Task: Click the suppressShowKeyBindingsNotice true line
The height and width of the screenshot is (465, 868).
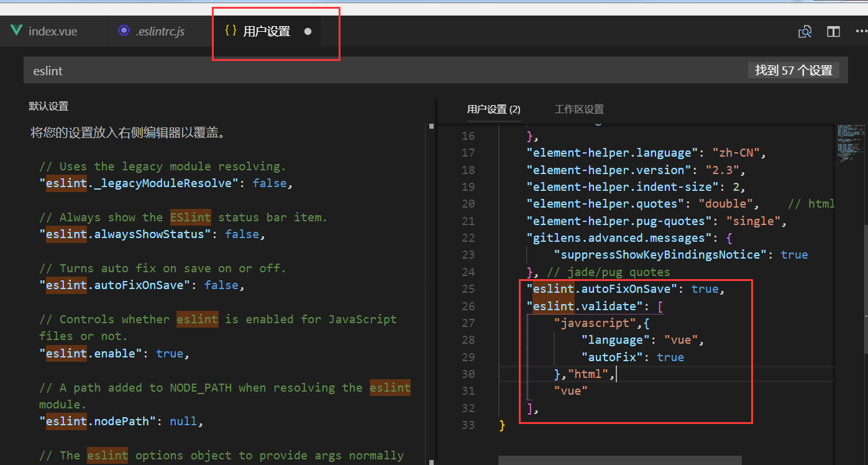Action: [681, 255]
